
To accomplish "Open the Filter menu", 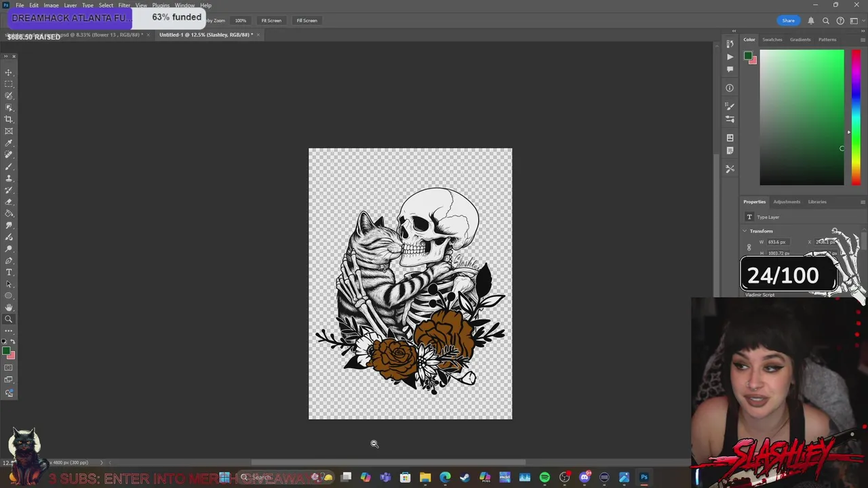I will point(124,5).
